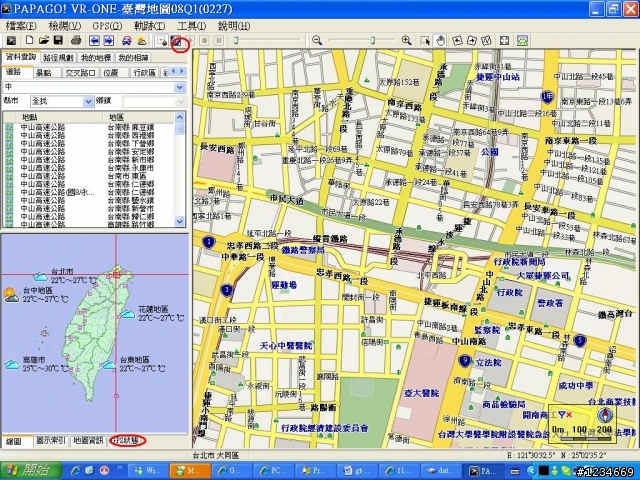Screen dimensions: 640x480
Task: Click the toolbar icon left of the circled one
Action: pos(162,40)
